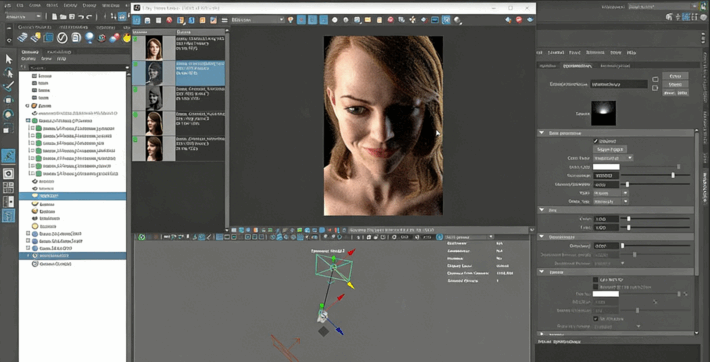Toggle the red channel button in render toolbar

(301, 20)
